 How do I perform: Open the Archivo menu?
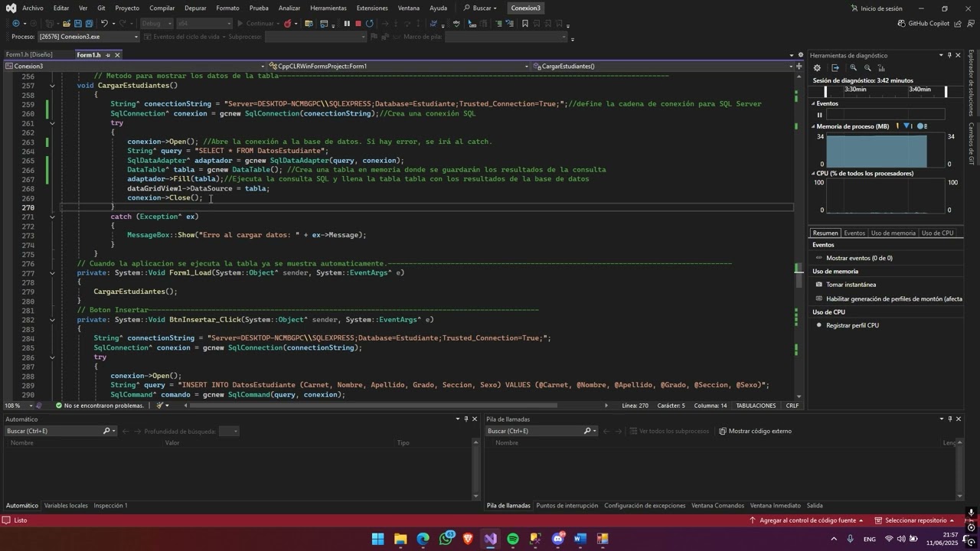(33, 8)
